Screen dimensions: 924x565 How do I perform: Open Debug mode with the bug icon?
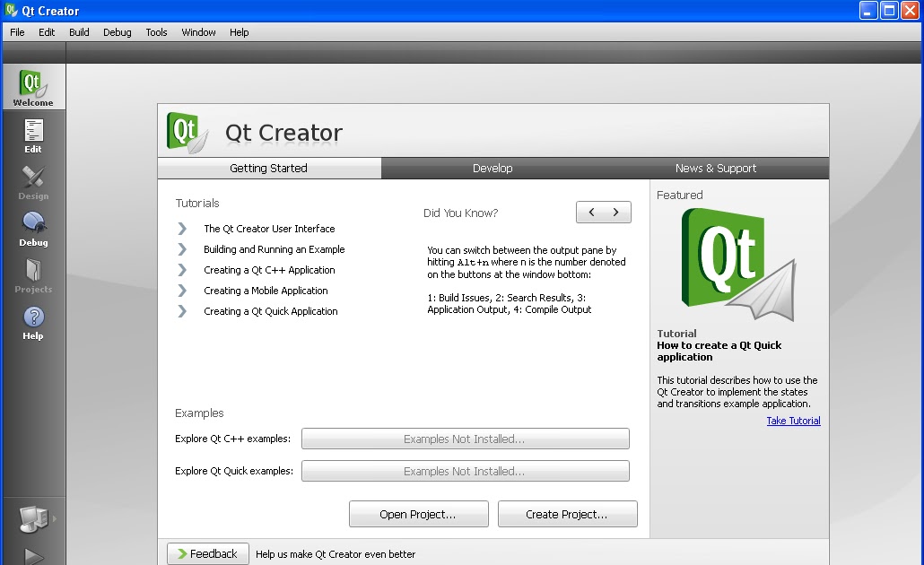(x=33, y=229)
